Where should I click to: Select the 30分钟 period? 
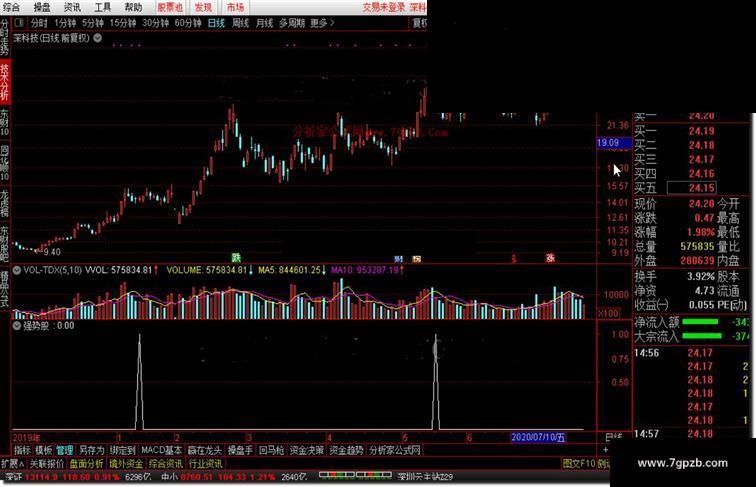(156, 23)
